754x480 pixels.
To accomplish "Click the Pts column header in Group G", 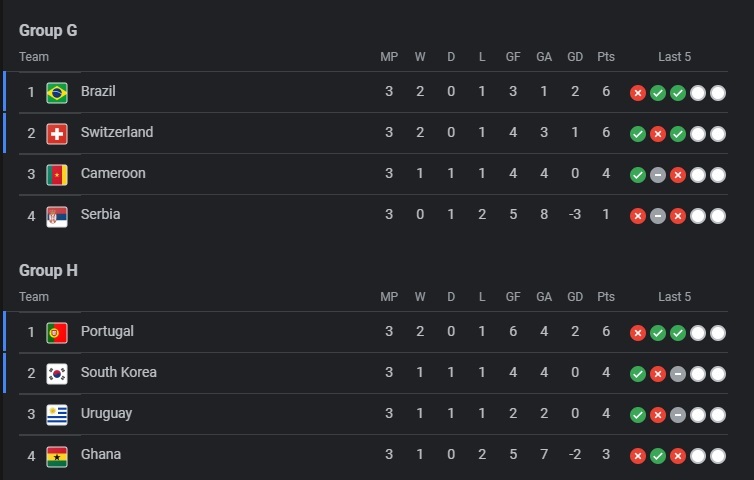I will pyautogui.click(x=606, y=57).
